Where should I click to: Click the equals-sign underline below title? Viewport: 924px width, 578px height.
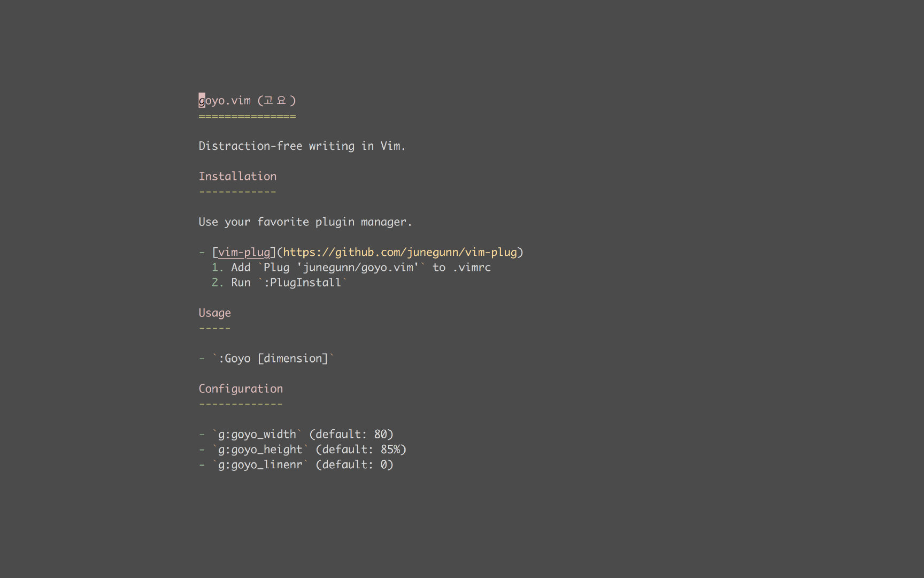[247, 116]
